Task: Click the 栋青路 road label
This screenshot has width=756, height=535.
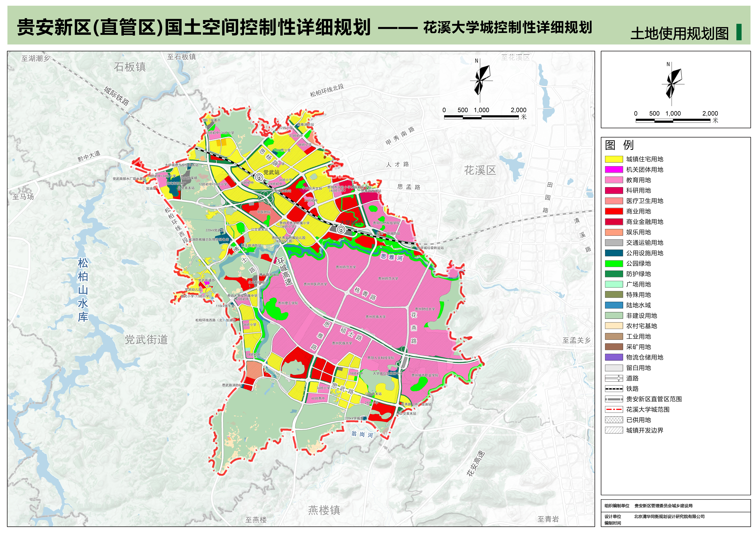Action: (365, 294)
